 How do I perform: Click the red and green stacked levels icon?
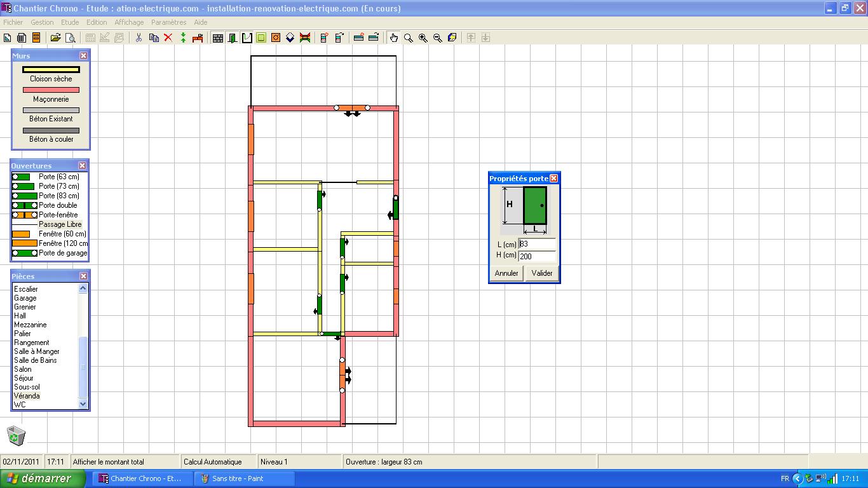(305, 37)
